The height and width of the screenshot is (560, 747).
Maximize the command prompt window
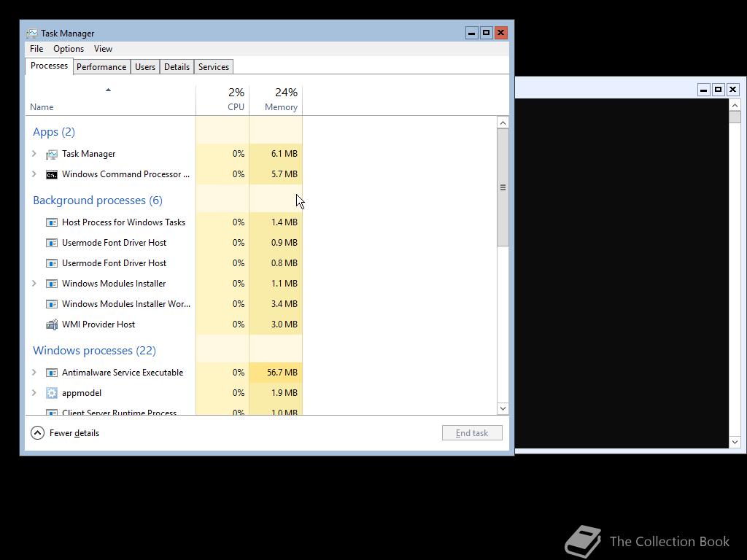click(719, 90)
